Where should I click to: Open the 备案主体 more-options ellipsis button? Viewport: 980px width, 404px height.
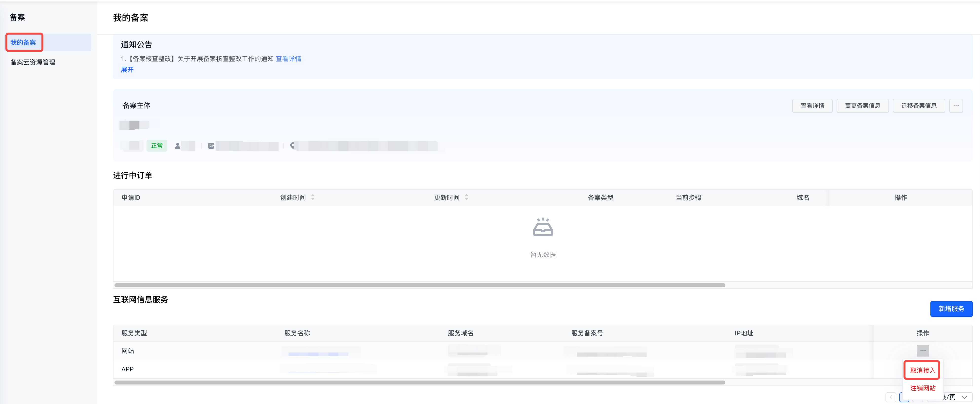click(x=956, y=105)
